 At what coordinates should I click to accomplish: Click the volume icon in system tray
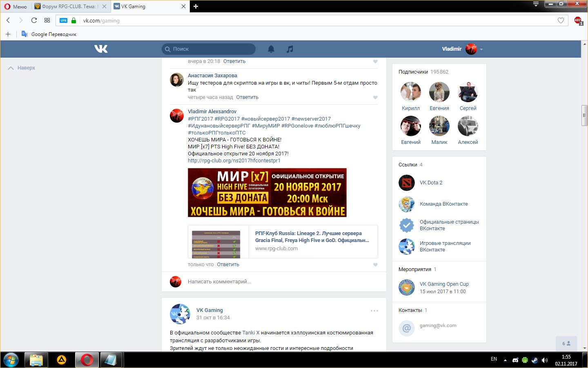544,360
